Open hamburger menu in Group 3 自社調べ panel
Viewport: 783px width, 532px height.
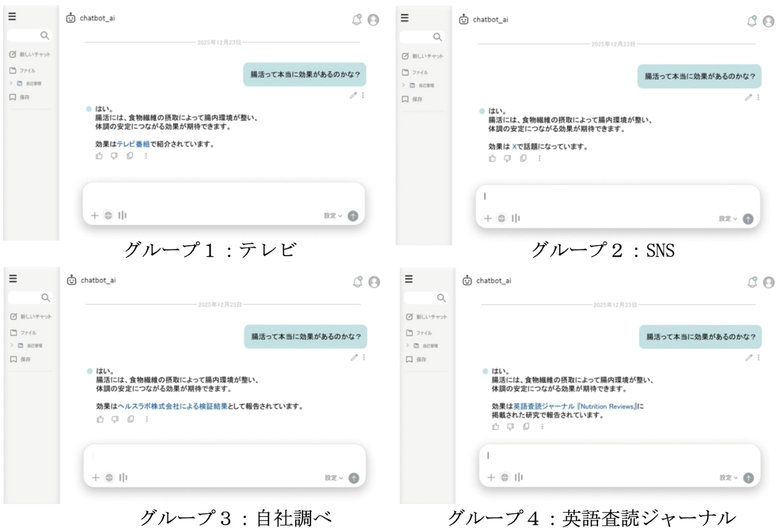click(x=12, y=279)
